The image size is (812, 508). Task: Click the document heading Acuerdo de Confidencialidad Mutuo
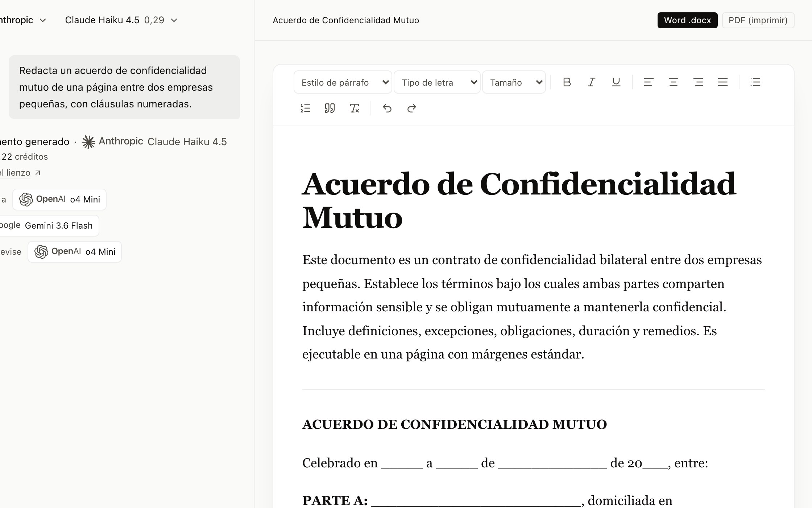pos(519,200)
